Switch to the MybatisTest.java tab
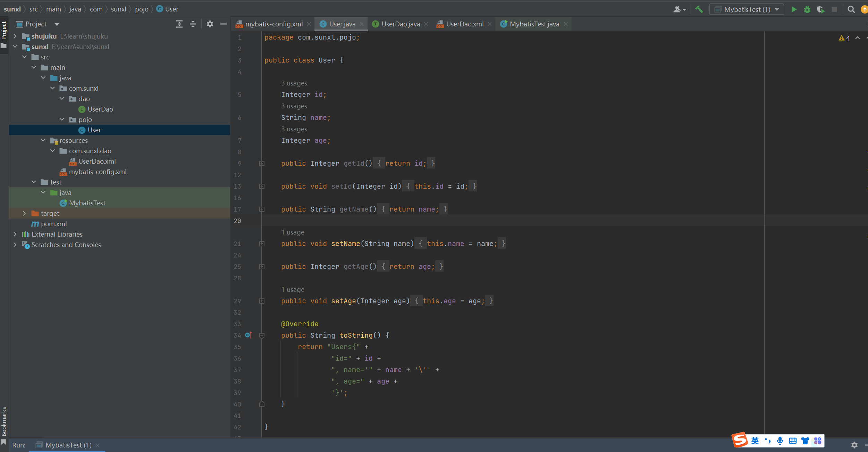 click(x=534, y=24)
